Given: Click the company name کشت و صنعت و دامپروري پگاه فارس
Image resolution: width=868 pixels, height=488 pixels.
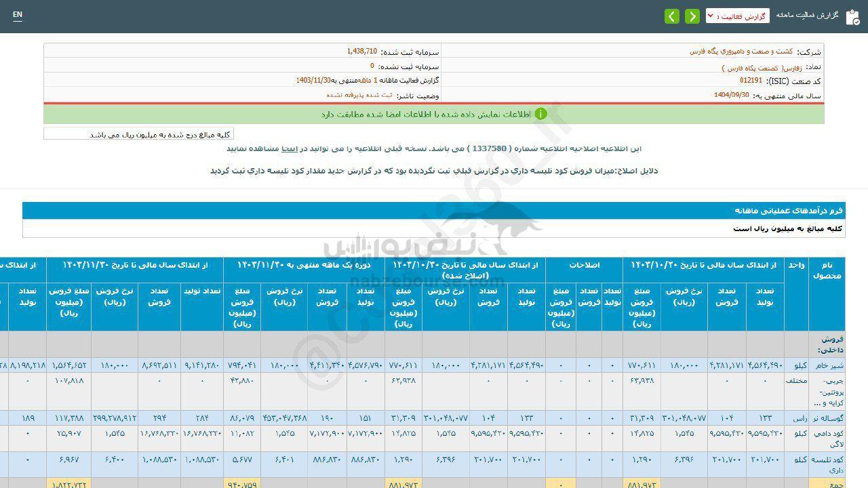Looking at the screenshot, I should 741,52.
